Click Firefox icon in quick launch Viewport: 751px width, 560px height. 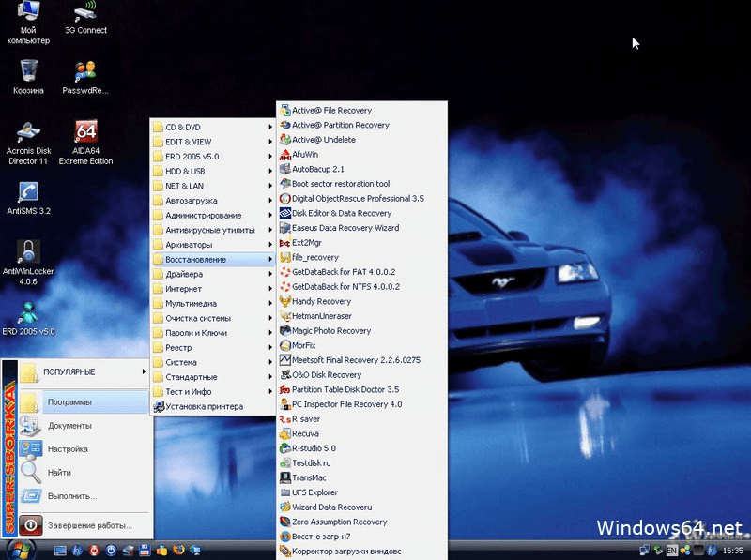click(178, 550)
